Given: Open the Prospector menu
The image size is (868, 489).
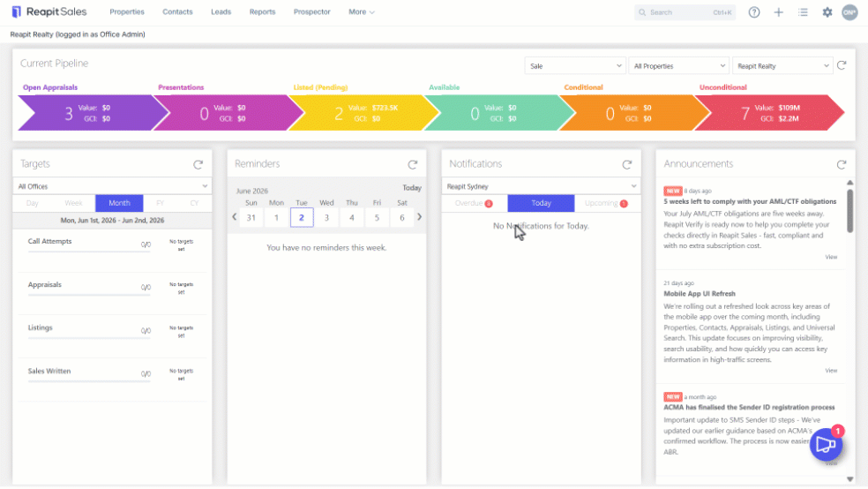Looking at the screenshot, I should [x=311, y=11].
